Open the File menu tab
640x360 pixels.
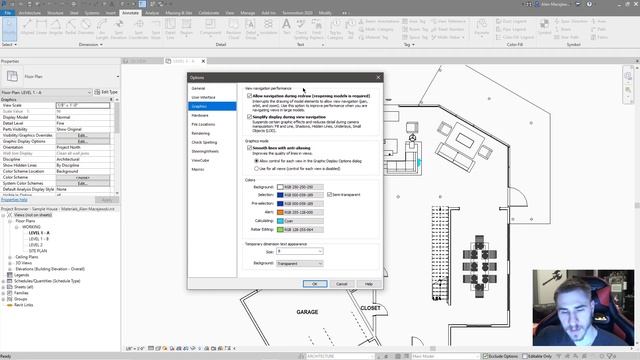(x=8, y=13)
